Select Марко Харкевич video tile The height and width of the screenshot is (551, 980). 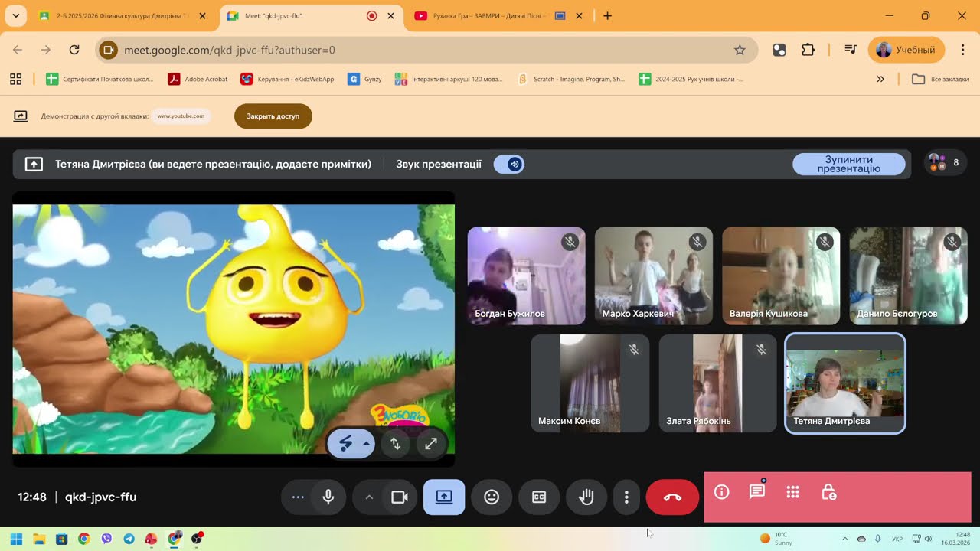[x=654, y=275]
